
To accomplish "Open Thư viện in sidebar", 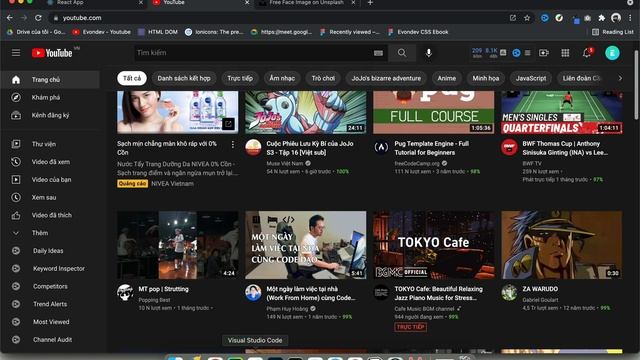I will [x=50, y=144].
